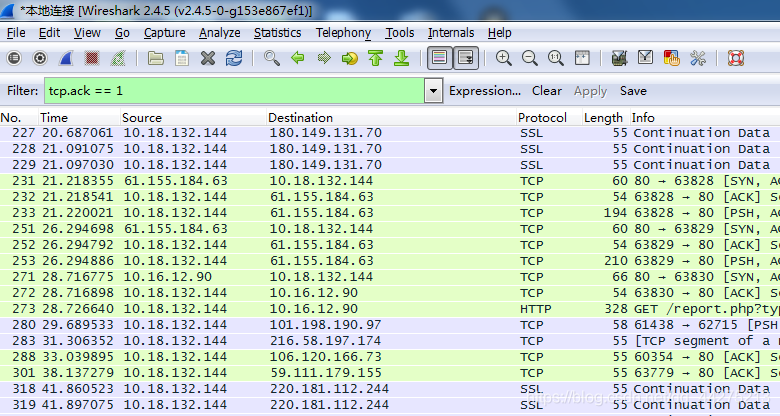Edit coloring rules icon

672,58
